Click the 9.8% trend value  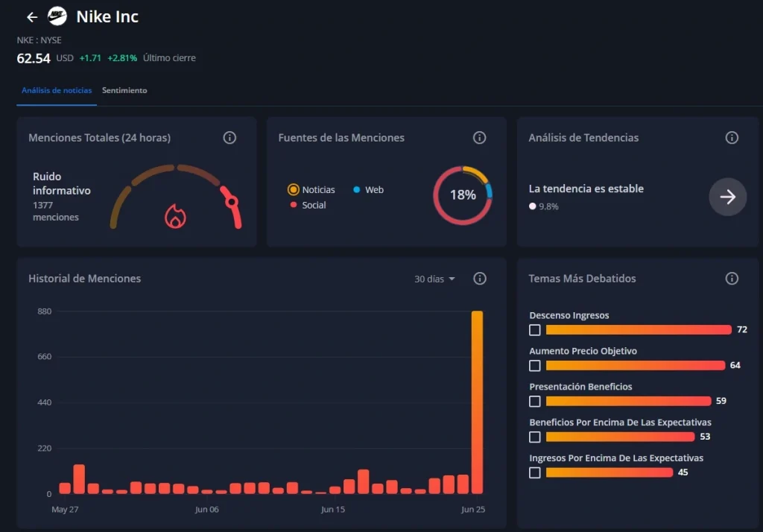tap(548, 206)
